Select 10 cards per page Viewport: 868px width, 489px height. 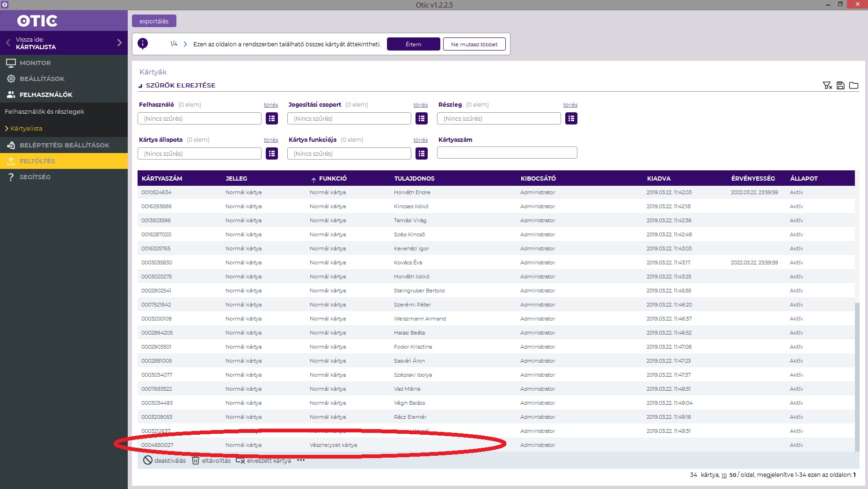[723, 475]
